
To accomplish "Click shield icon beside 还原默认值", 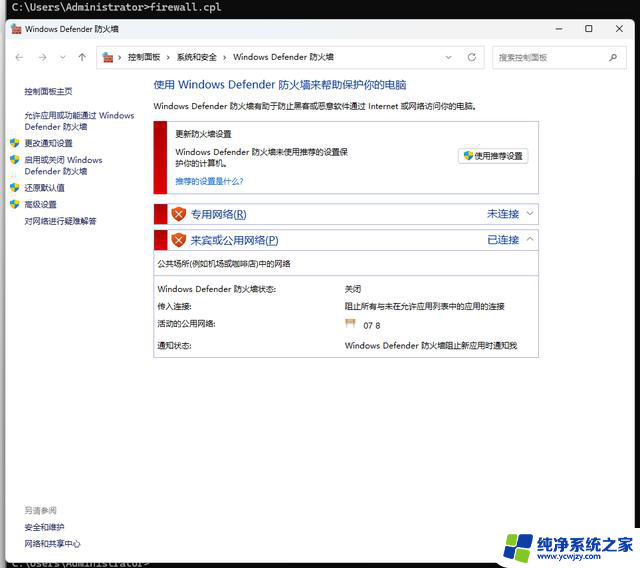I will pyautogui.click(x=15, y=188).
